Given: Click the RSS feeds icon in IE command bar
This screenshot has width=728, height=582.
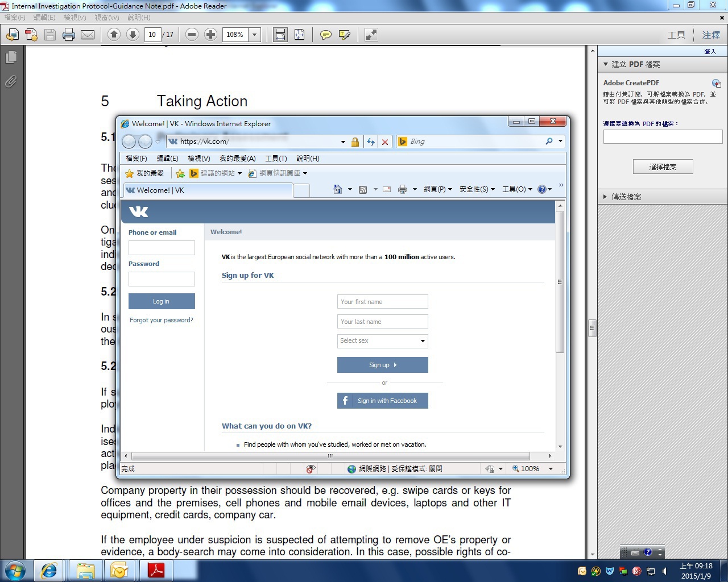Looking at the screenshot, I should tap(363, 189).
